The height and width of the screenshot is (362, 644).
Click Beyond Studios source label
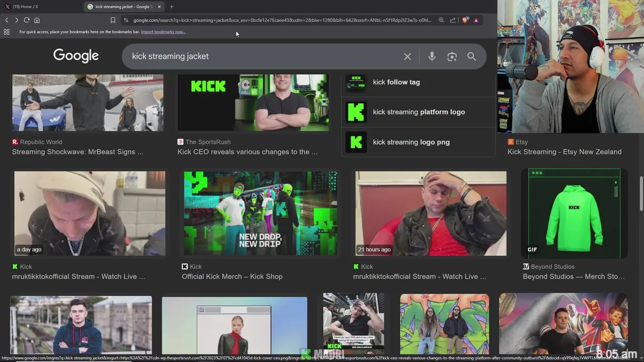(x=552, y=266)
